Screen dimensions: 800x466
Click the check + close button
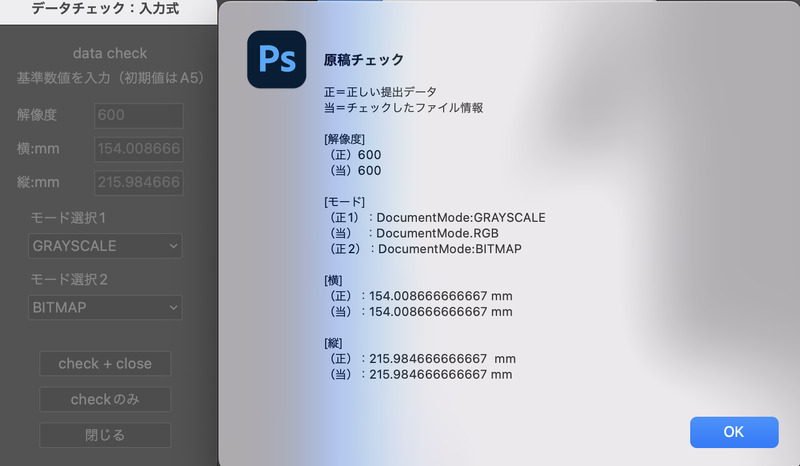pos(105,363)
